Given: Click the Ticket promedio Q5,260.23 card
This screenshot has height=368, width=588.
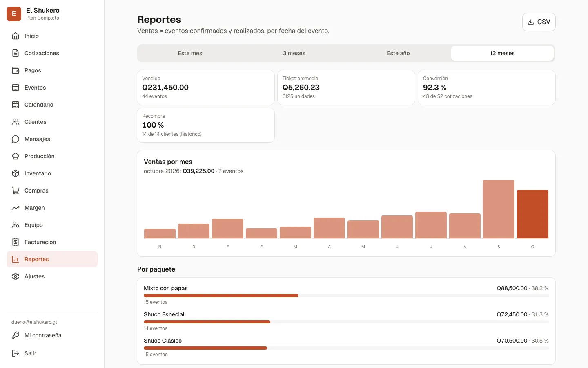Looking at the screenshot, I should [346, 88].
